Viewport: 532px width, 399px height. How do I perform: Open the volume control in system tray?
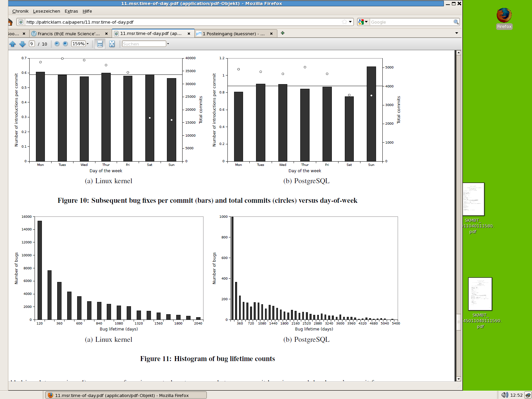(x=504, y=395)
